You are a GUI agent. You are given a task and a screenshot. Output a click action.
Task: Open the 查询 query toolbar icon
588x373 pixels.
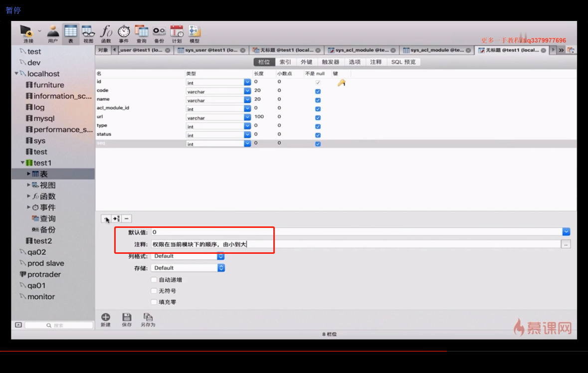click(x=141, y=34)
